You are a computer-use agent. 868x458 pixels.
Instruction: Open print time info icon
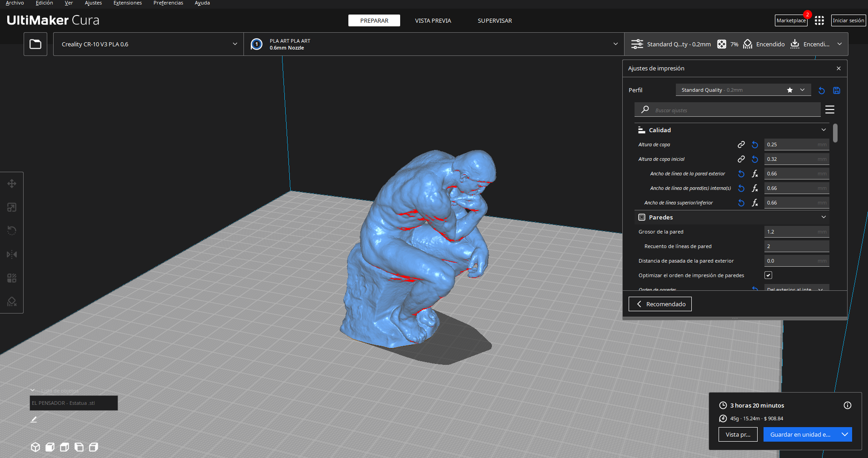[848, 405]
